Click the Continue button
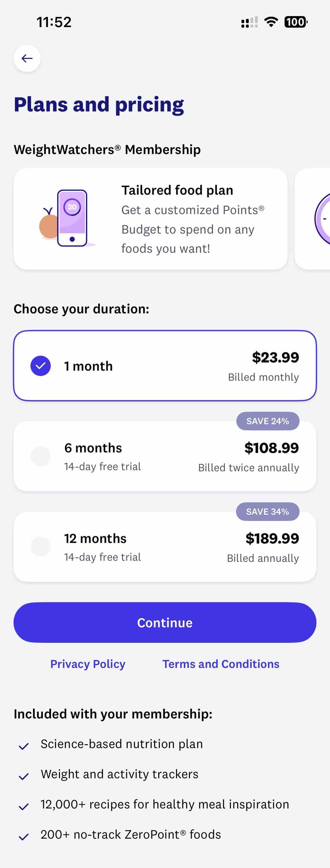The height and width of the screenshot is (868, 330). tap(165, 622)
